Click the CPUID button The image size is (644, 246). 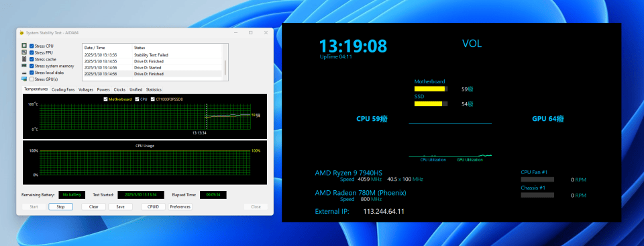[153, 207]
